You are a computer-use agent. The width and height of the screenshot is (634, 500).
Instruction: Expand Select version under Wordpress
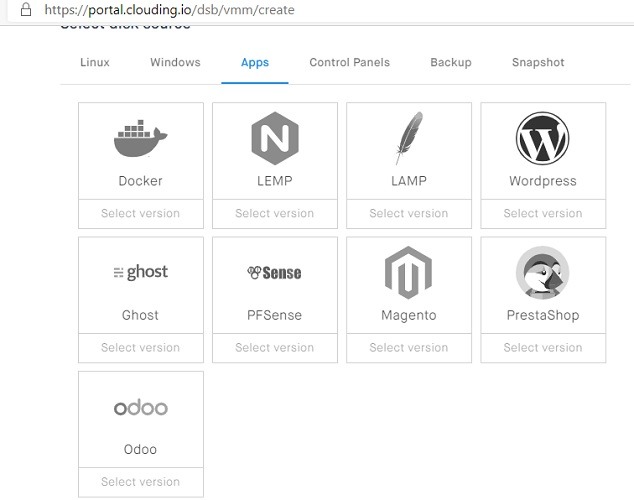pyautogui.click(x=543, y=213)
